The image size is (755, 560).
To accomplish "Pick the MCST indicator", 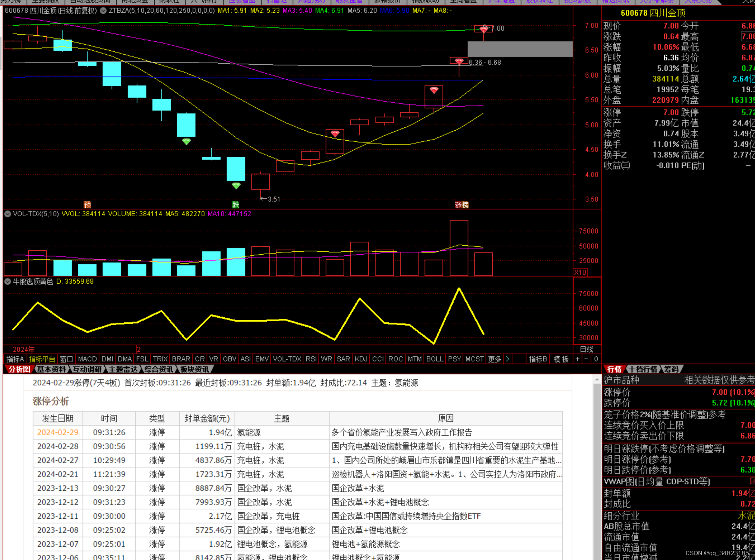I will [x=474, y=359].
